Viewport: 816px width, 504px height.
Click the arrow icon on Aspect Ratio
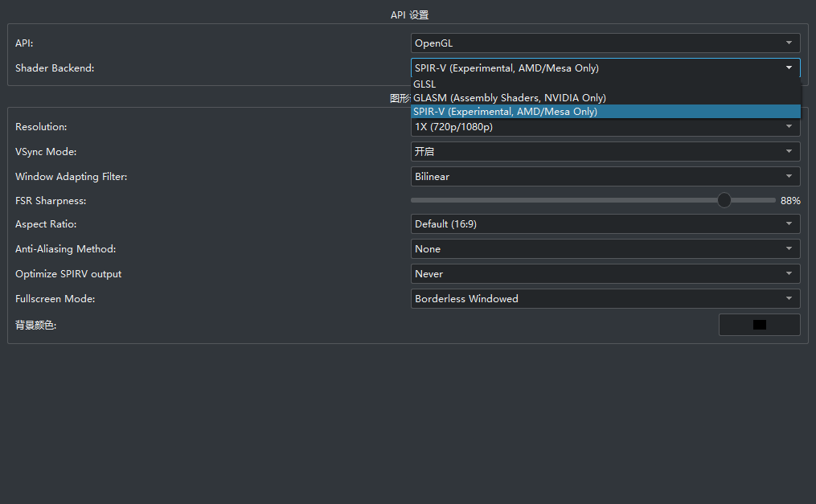pos(789,224)
